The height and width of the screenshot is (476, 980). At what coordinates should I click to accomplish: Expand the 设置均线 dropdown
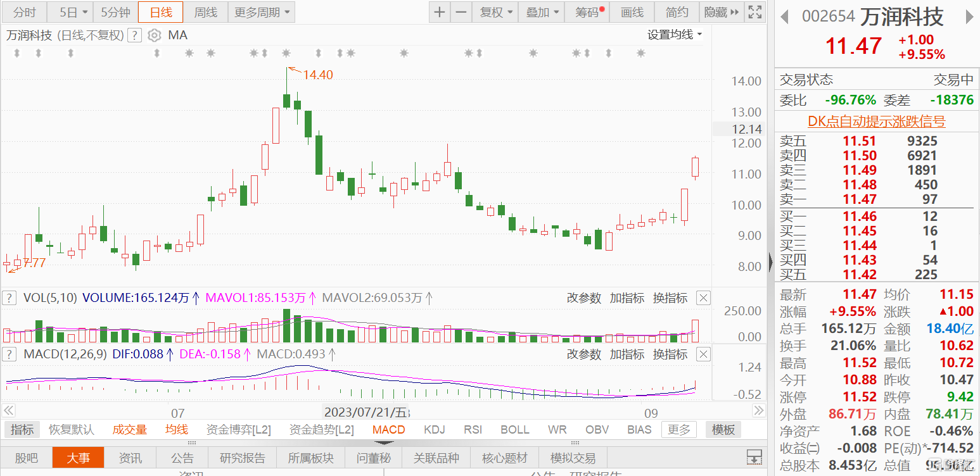tap(675, 35)
